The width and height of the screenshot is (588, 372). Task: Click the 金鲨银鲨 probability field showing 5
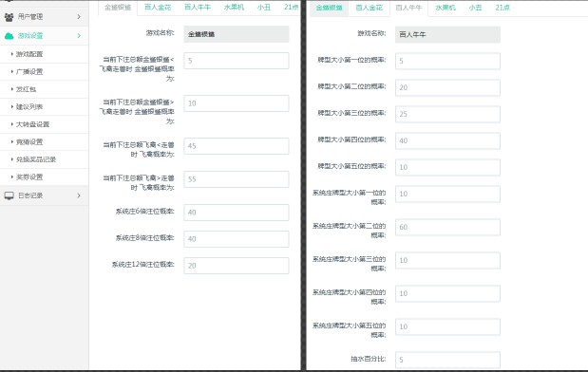tap(237, 61)
